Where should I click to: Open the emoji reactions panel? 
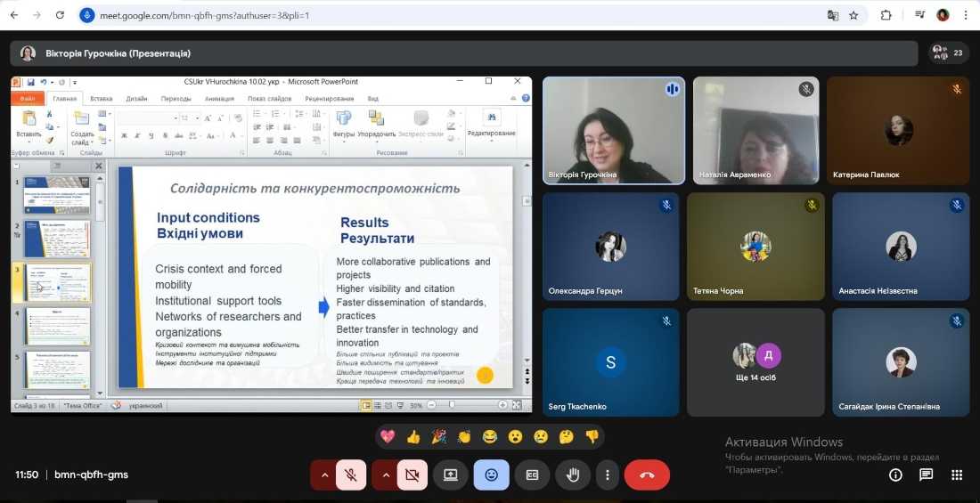(491, 475)
